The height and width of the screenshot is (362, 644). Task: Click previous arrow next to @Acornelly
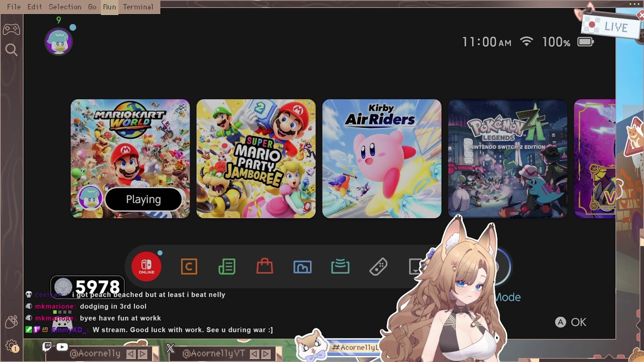coord(131,354)
